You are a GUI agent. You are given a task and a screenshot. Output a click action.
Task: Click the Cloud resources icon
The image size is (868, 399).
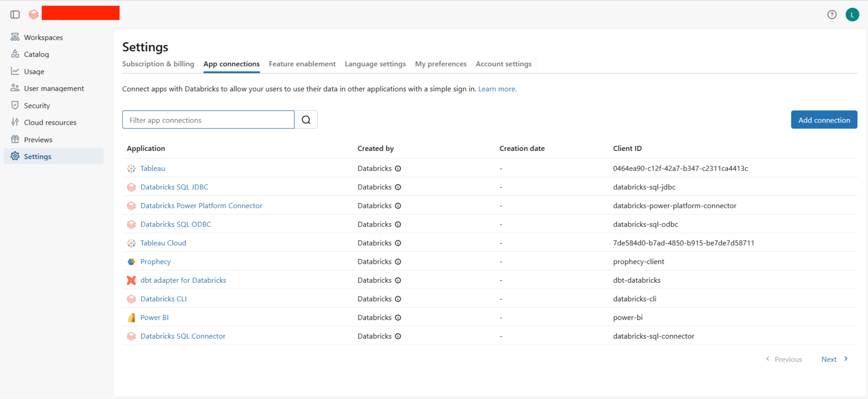tap(15, 122)
